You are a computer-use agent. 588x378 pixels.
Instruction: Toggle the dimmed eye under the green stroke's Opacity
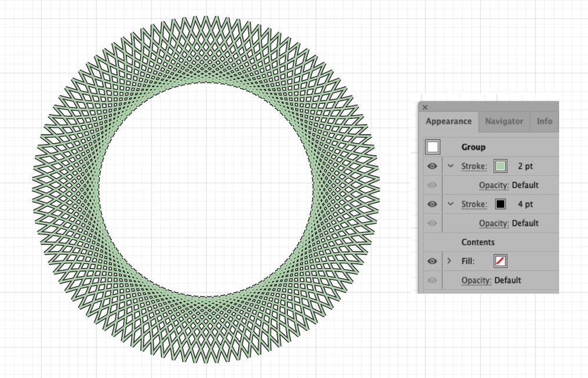pyautogui.click(x=432, y=185)
